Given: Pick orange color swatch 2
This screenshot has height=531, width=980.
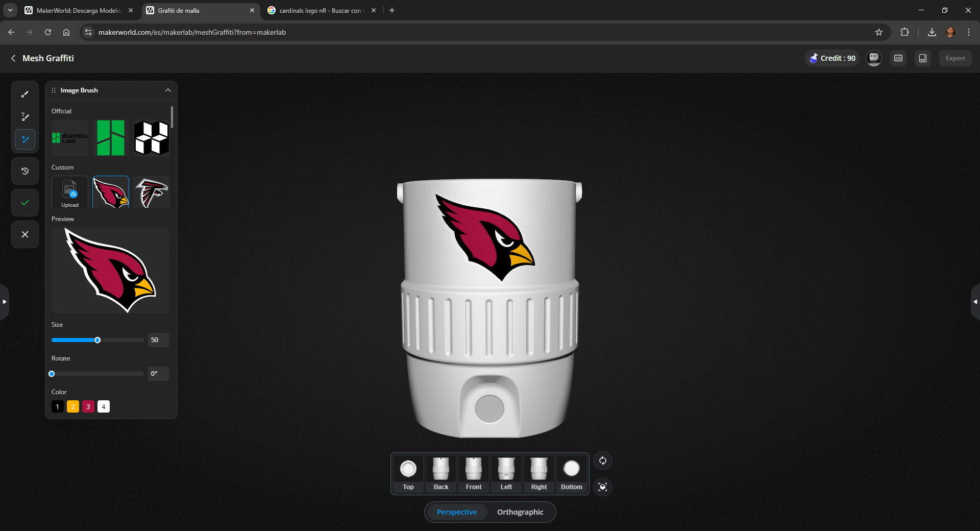Looking at the screenshot, I should 73,406.
